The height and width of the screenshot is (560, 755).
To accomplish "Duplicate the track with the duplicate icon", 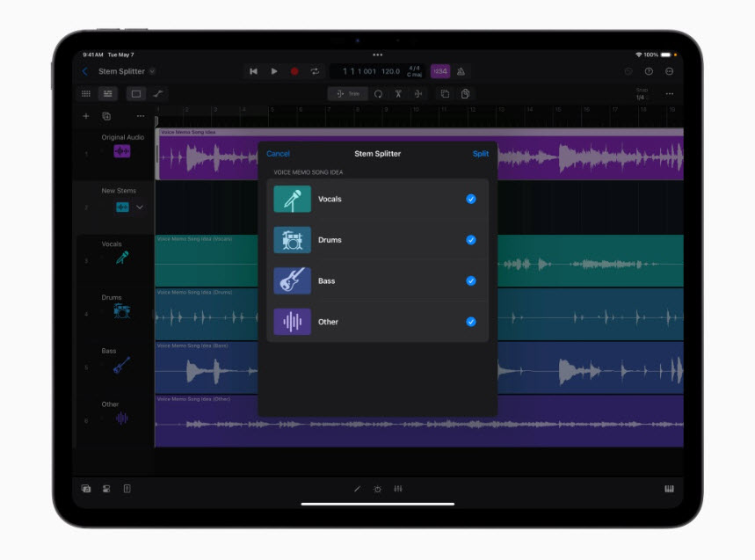I will pyautogui.click(x=106, y=116).
